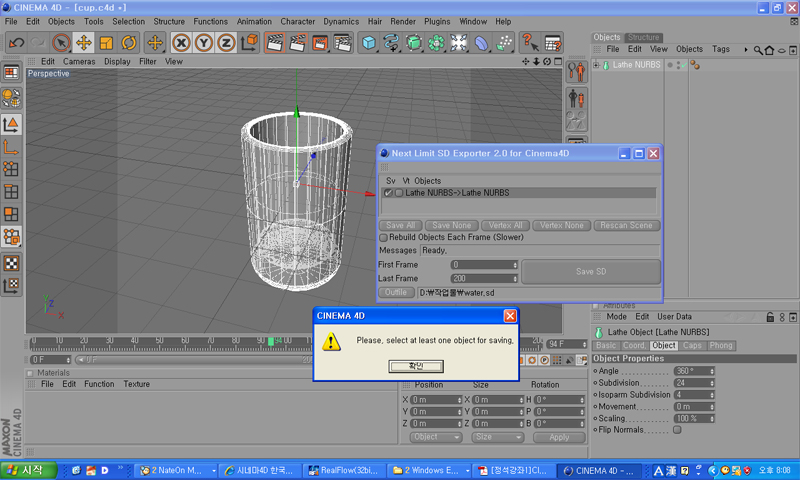Open the particle objects icon

point(504,43)
